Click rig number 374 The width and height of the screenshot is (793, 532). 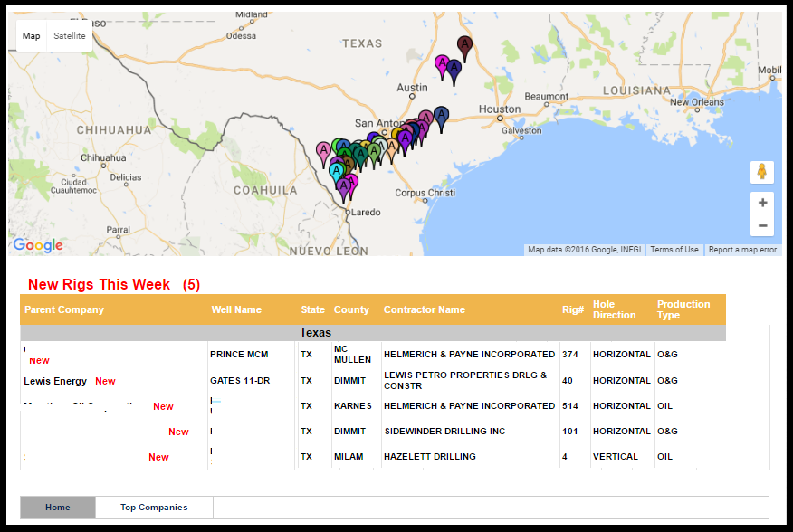click(x=570, y=355)
